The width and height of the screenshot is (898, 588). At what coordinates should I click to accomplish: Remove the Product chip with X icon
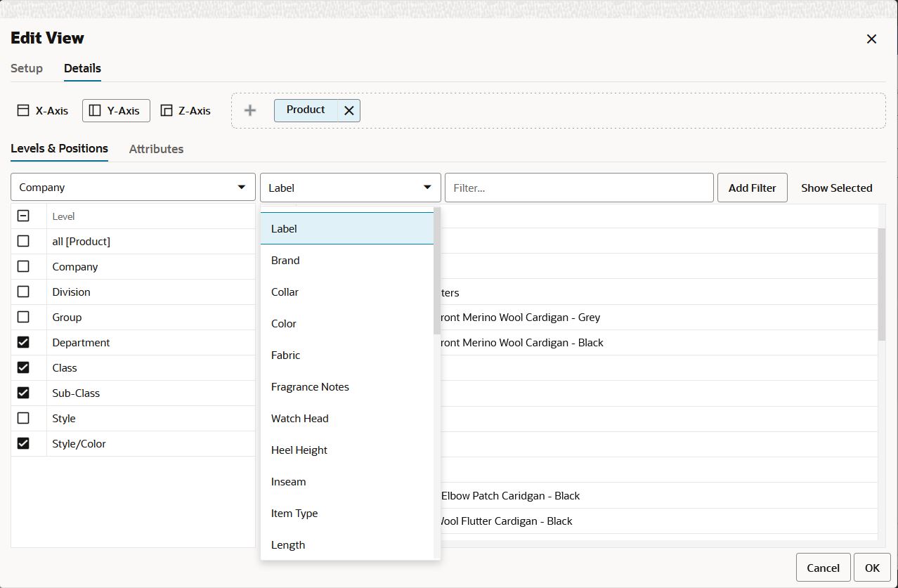[x=349, y=110]
